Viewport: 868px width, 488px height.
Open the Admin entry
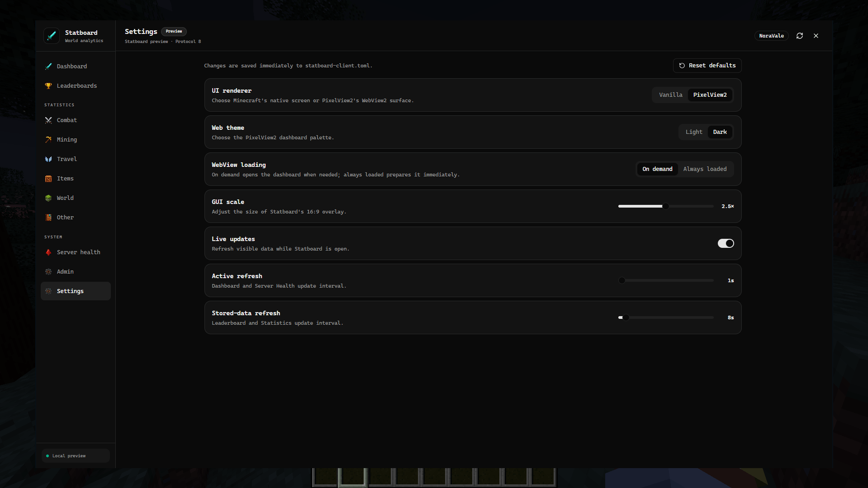(x=76, y=272)
